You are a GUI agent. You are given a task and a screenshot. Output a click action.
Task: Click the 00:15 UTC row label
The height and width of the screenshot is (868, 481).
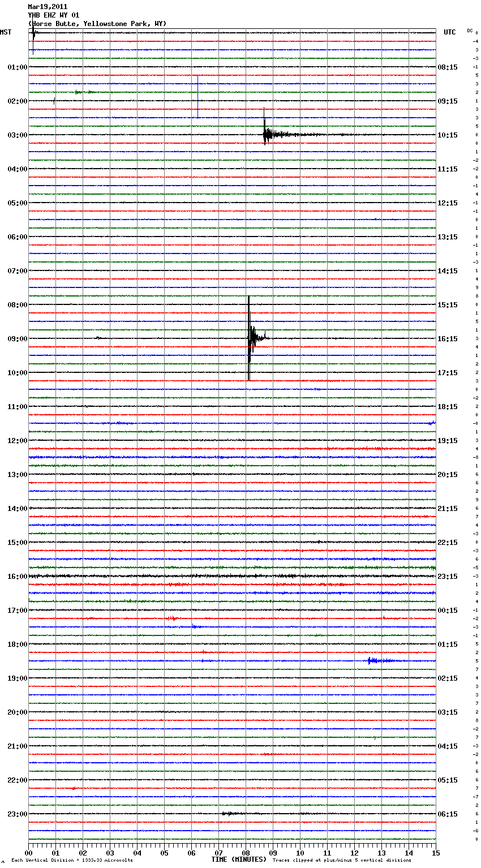tap(448, 611)
